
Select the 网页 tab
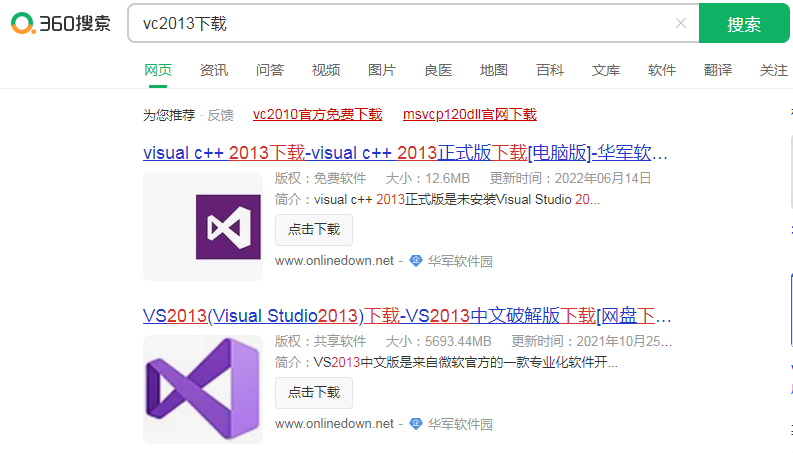click(158, 70)
